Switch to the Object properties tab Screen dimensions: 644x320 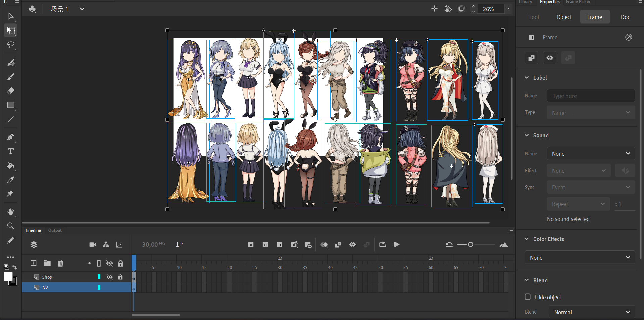(x=564, y=17)
